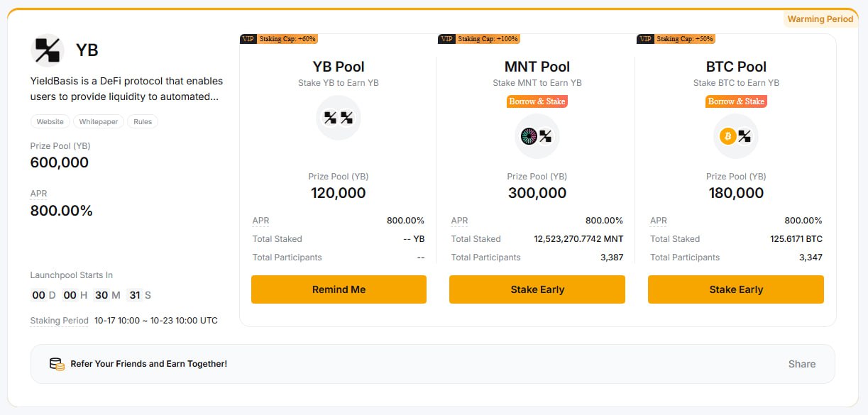Click the YB Pool paired token icon
Screen dimensions: 868x415
pyautogui.click(x=339, y=118)
